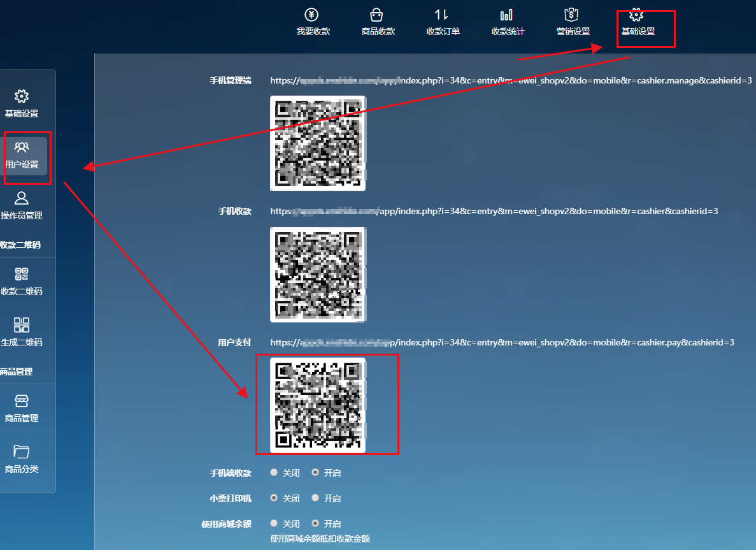Set 小票打印机 to 关闭
Viewport: 756px width, 550px height.
tap(274, 498)
